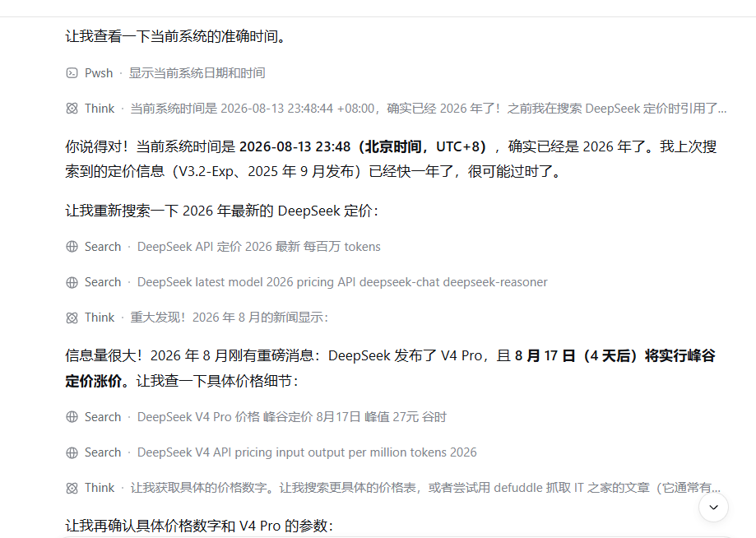Open the search step 'DeepSeek API 定价 2026 最新 每百万 tokens'
The height and width of the screenshot is (538, 756).
click(x=223, y=247)
